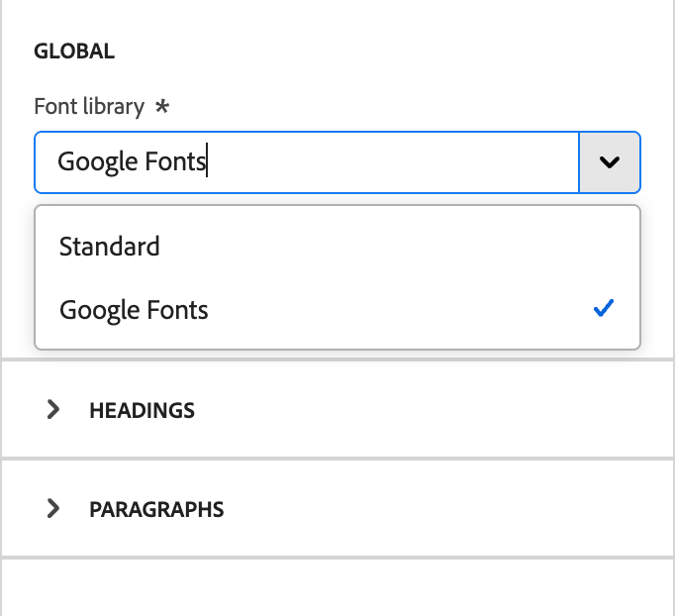
Task: Click the empty panel below Paragraphs
Action: coord(337,587)
